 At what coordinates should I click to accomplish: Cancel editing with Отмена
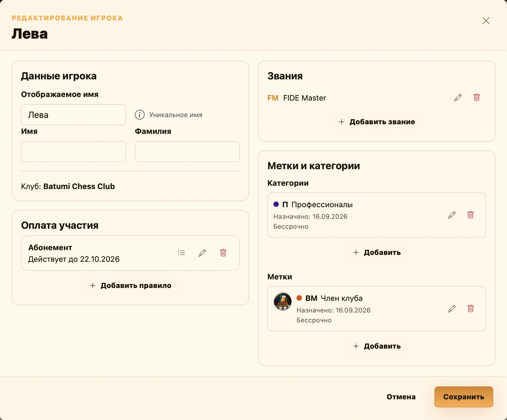[401, 397]
